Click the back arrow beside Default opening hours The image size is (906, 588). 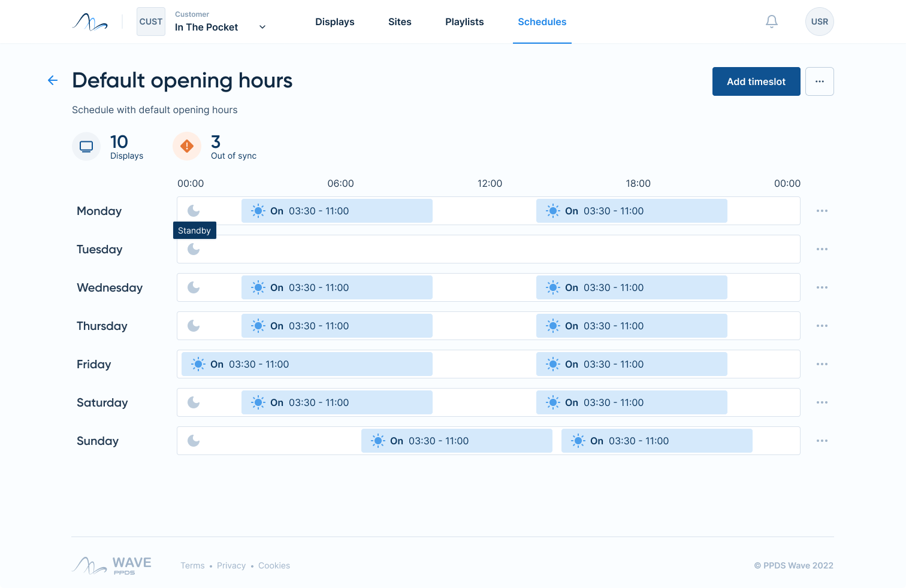click(x=53, y=80)
